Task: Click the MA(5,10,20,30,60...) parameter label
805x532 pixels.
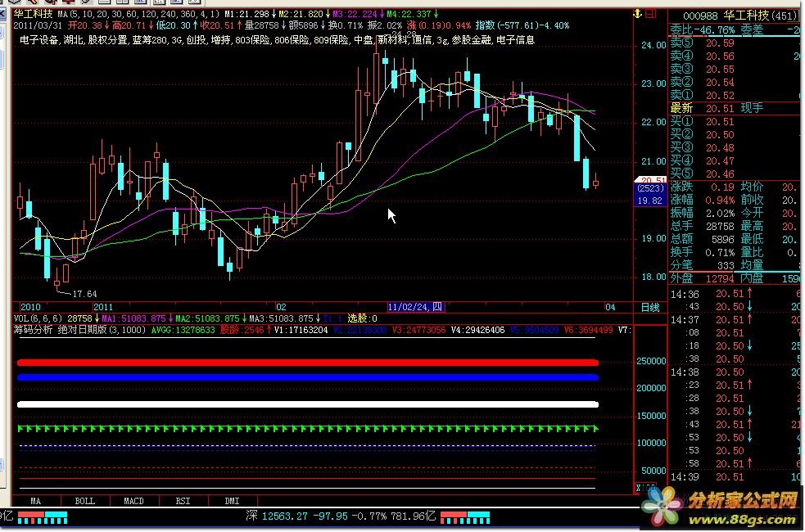Action: click(138, 14)
